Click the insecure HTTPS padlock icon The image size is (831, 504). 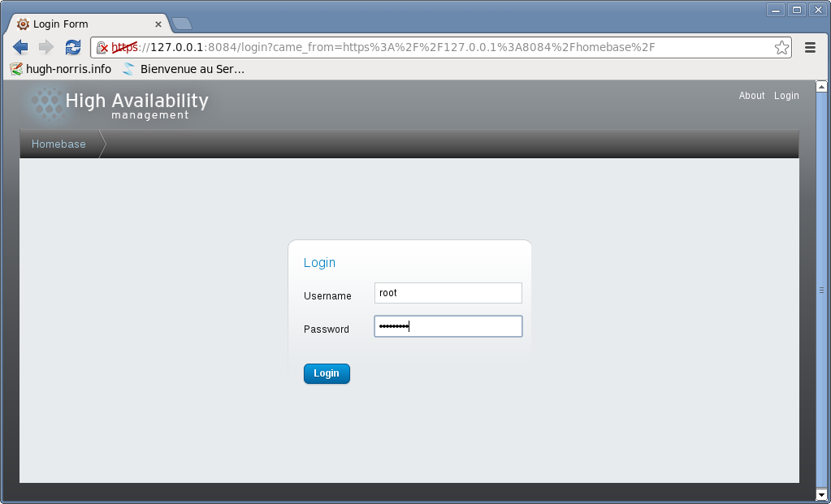(102, 48)
